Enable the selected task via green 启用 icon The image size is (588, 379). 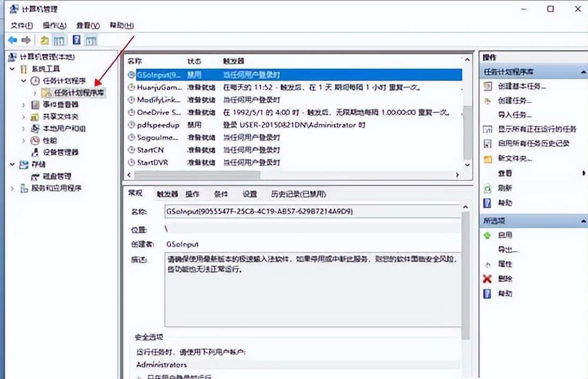coord(487,235)
